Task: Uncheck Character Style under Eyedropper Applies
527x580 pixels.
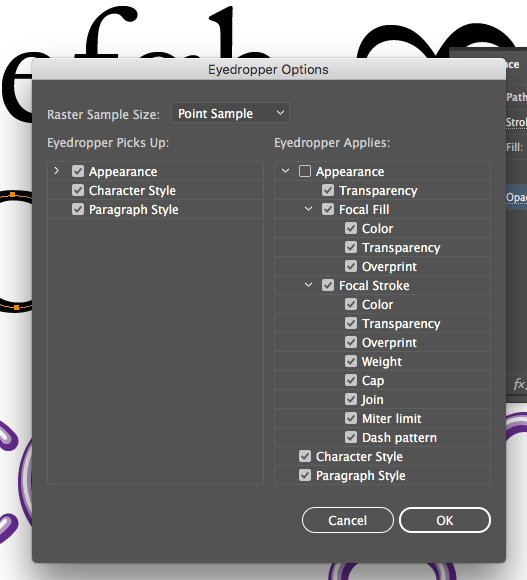Action: point(305,456)
